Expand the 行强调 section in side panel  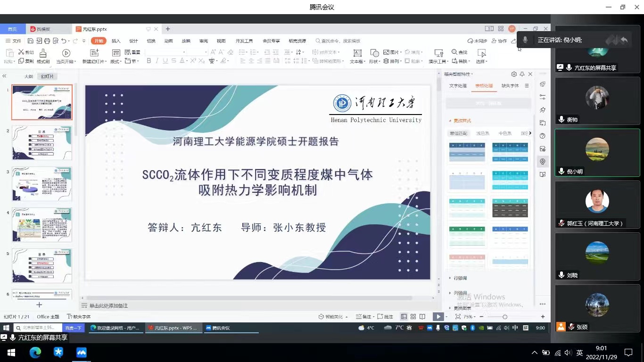(460, 278)
